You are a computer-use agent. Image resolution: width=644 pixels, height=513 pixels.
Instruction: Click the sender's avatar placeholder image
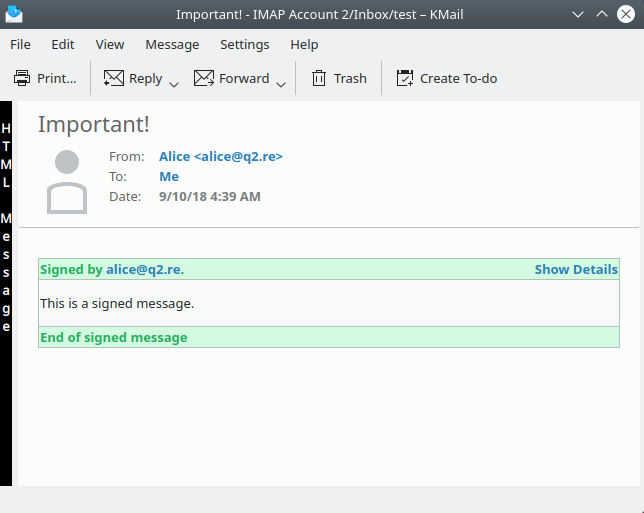click(x=67, y=181)
